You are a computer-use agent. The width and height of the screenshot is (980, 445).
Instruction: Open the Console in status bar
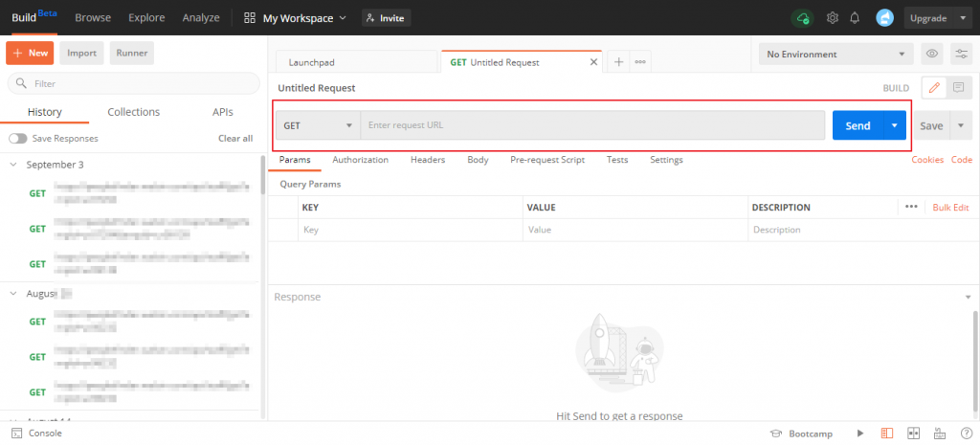point(37,433)
